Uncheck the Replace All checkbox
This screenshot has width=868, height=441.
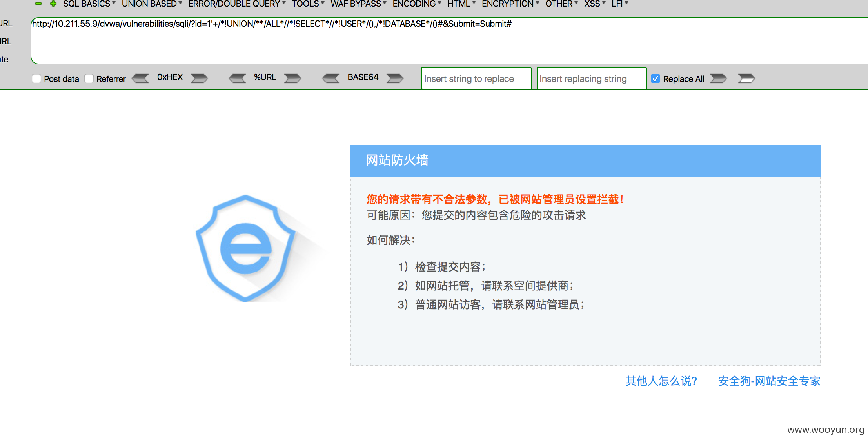656,78
